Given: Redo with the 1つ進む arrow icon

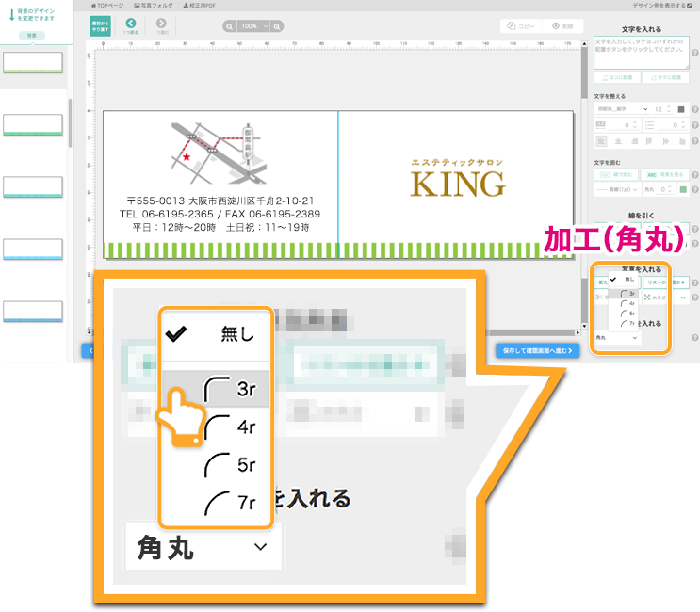Looking at the screenshot, I should pyautogui.click(x=161, y=25).
